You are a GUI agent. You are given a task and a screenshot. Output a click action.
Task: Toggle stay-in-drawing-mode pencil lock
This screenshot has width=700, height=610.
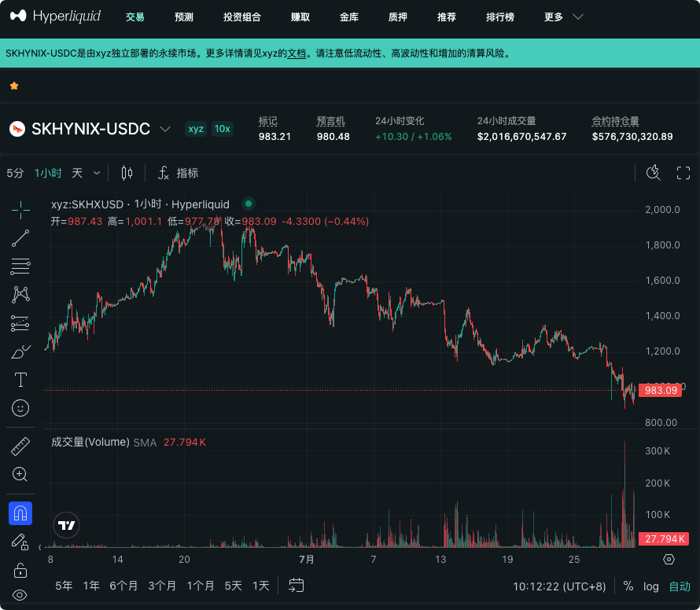tap(20, 542)
